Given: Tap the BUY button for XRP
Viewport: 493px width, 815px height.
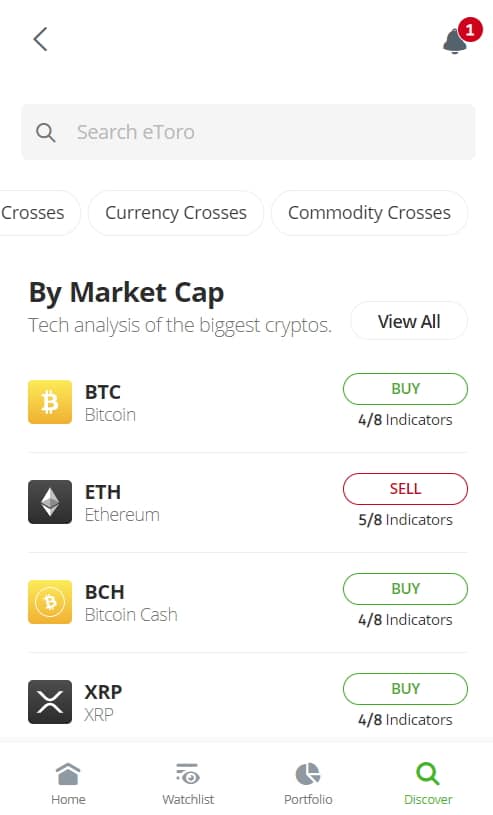Looking at the screenshot, I should point(405,689).
